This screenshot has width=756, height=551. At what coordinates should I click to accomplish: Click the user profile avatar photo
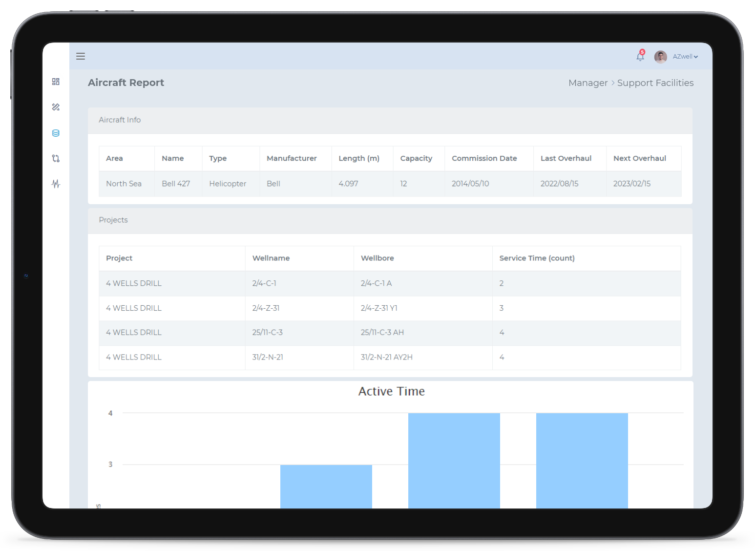coord(660,57)
